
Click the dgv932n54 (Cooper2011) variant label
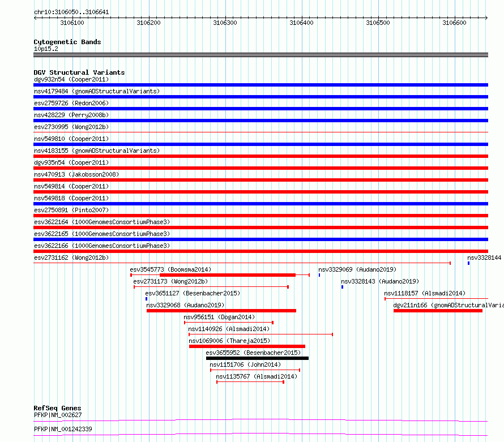tap(71, 79)
